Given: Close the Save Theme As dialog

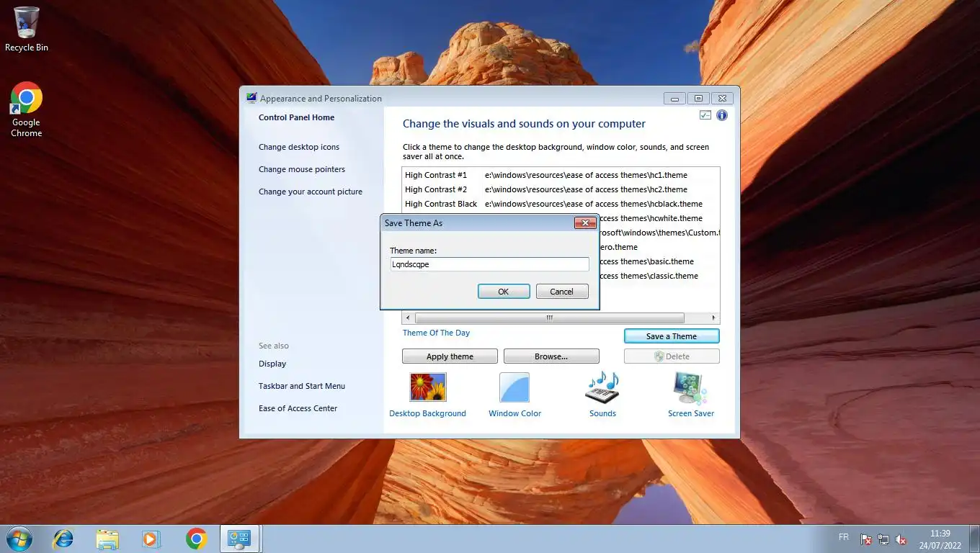Looking at the screenshot, I should tap(585, 222).
